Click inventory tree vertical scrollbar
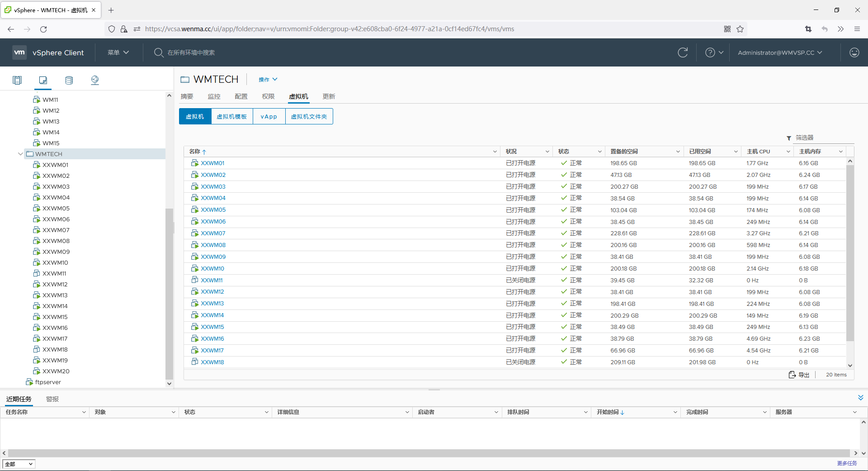This screenshot has width=868, height=471. click(x=170, y=294)
